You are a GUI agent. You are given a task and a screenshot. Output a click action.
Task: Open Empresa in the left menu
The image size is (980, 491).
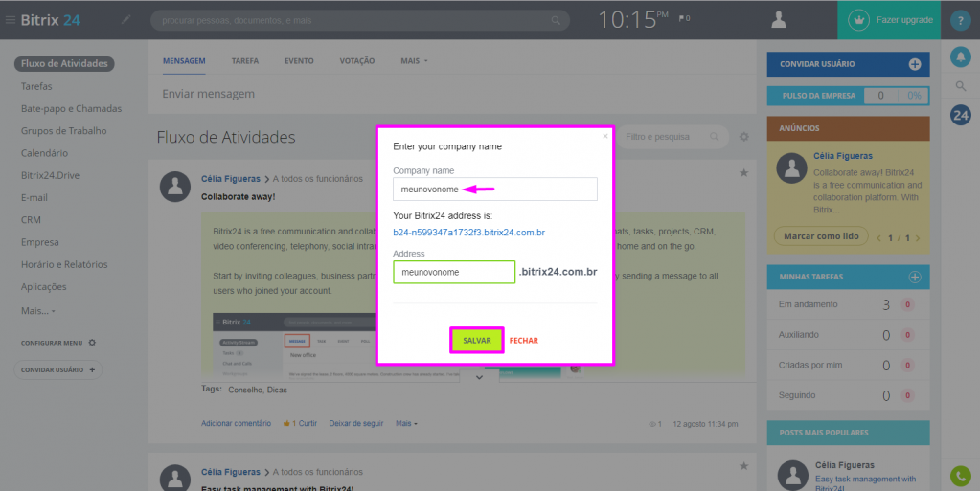[40, 242]
